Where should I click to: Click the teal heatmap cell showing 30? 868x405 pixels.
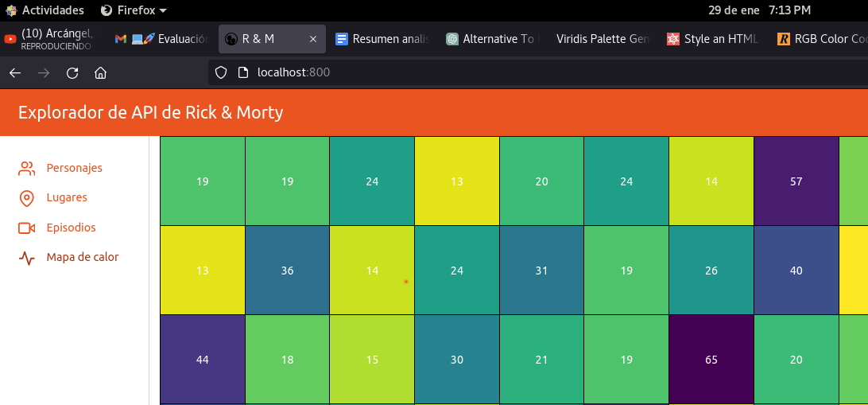pos(457,360)
